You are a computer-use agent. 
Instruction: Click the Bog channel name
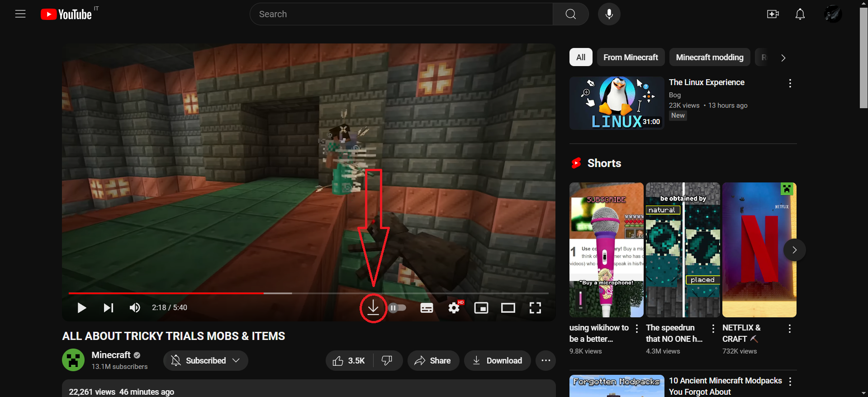pos(674,95)
